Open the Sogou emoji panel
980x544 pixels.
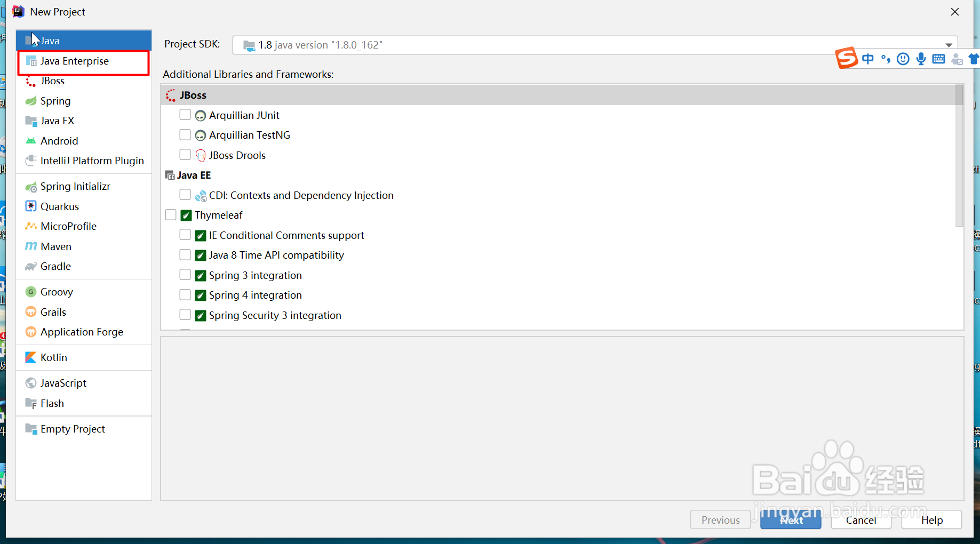pyautogui.click(x=903, y=59)
